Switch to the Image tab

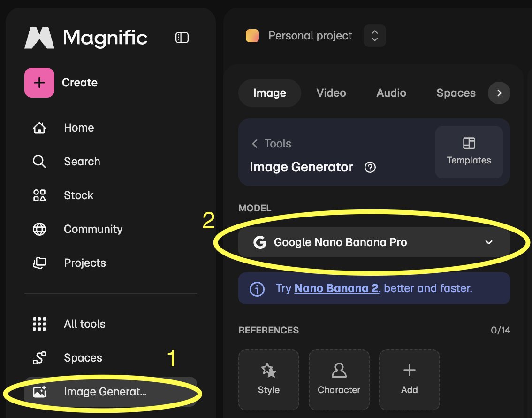[270, 93]
